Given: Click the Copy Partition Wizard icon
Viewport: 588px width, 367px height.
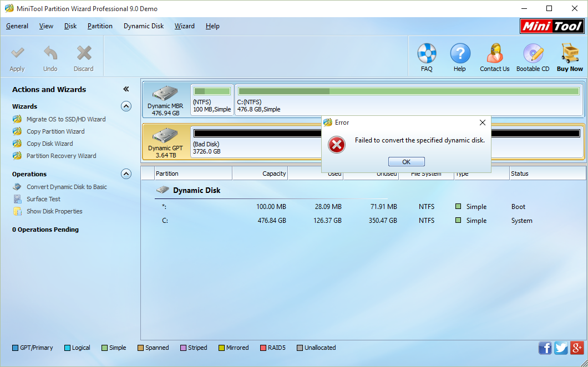Looking at the screenshot, I should click(x=17, y=131).
